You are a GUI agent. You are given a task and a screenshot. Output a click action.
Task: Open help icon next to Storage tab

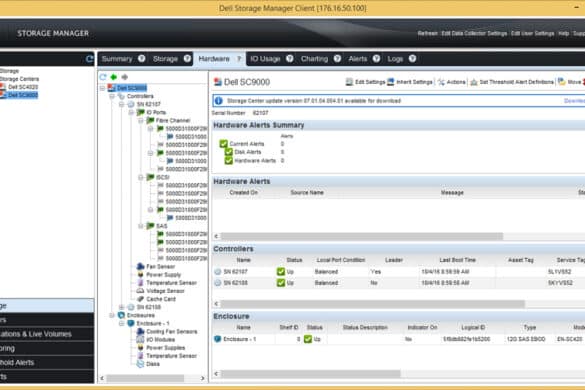coord(187,59)
